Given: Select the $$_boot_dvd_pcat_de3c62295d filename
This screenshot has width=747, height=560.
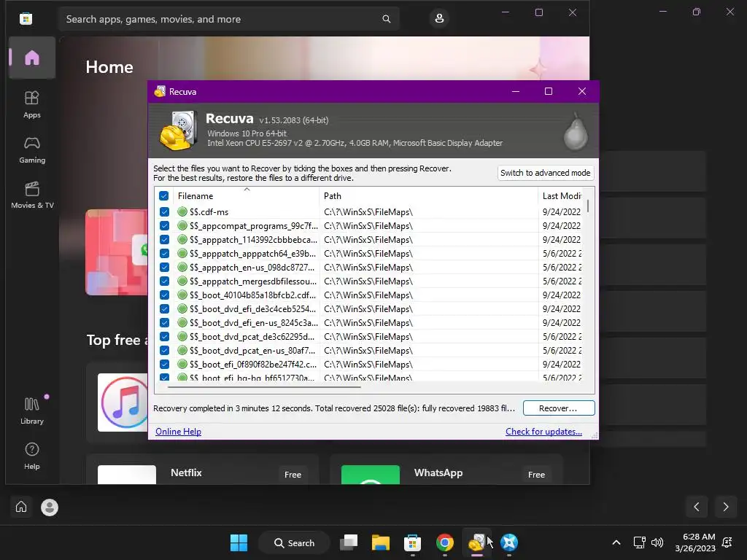Looking at the screenshot, I should tap(252, 336).
